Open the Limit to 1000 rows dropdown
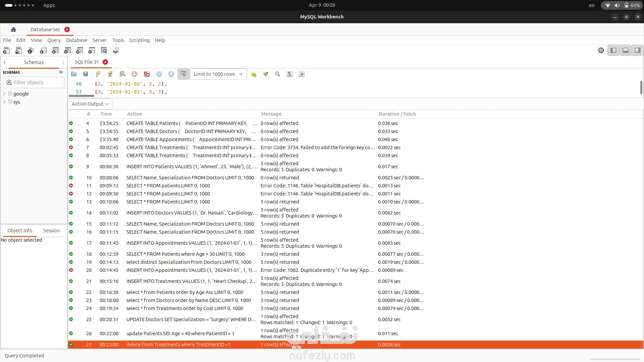 tap(218, 74)
